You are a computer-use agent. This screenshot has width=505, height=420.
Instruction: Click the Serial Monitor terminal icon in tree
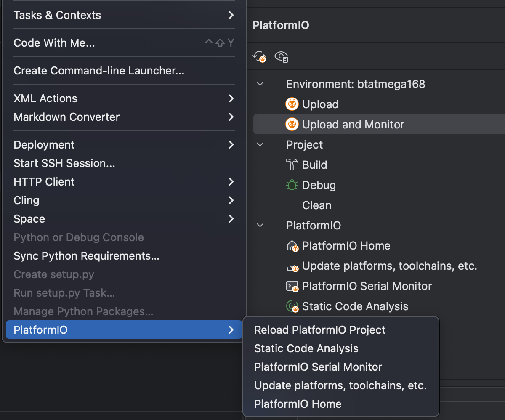(292, 286)
